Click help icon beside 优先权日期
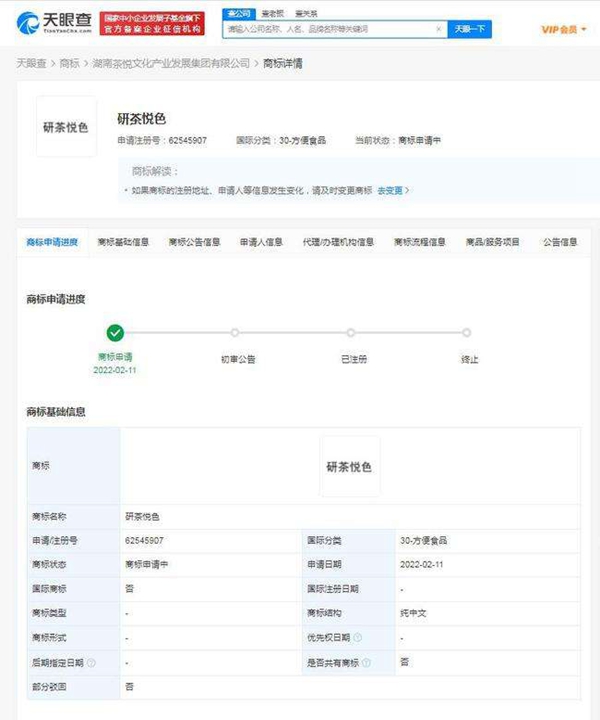Image resolution: width=600 pixels, height=720 pixels. click(358, 637)
